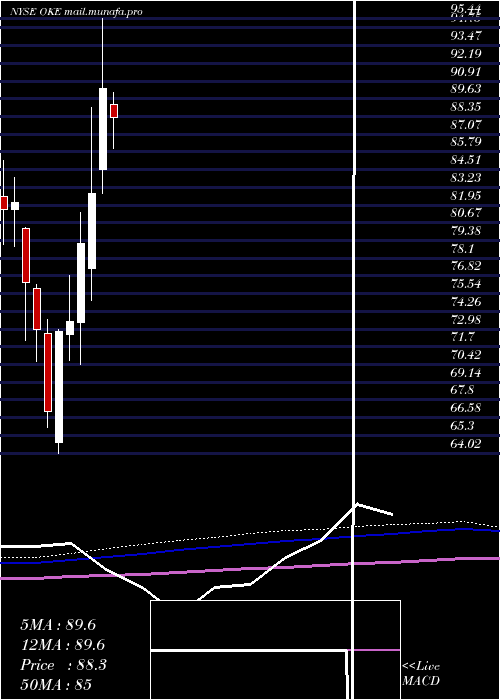Viewport: 500px width, 700px height.
Task: Click the 72.98 price axis label
Action: 466,320
